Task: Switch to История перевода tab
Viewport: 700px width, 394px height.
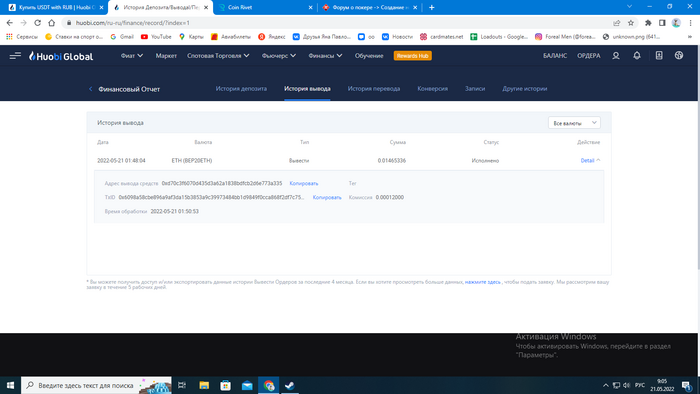Action: (374, 89)
